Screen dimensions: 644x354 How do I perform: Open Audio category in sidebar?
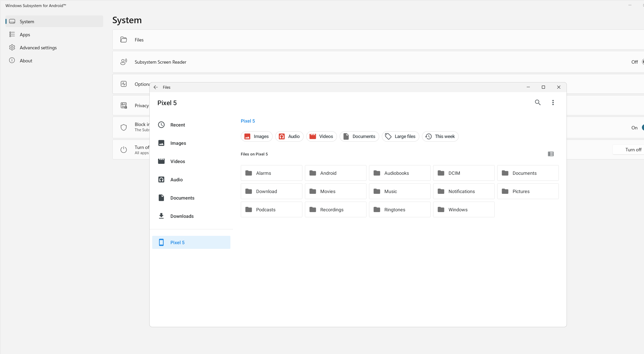tap(176, 180)
